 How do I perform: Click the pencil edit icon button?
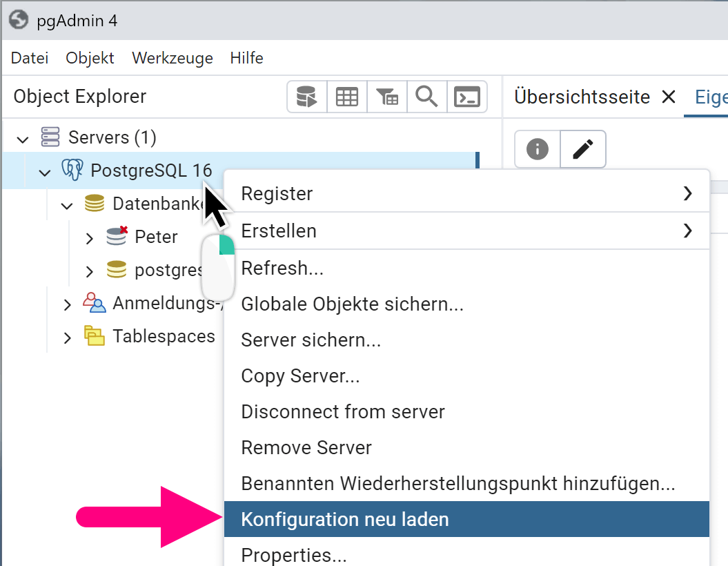coord(583,149)
